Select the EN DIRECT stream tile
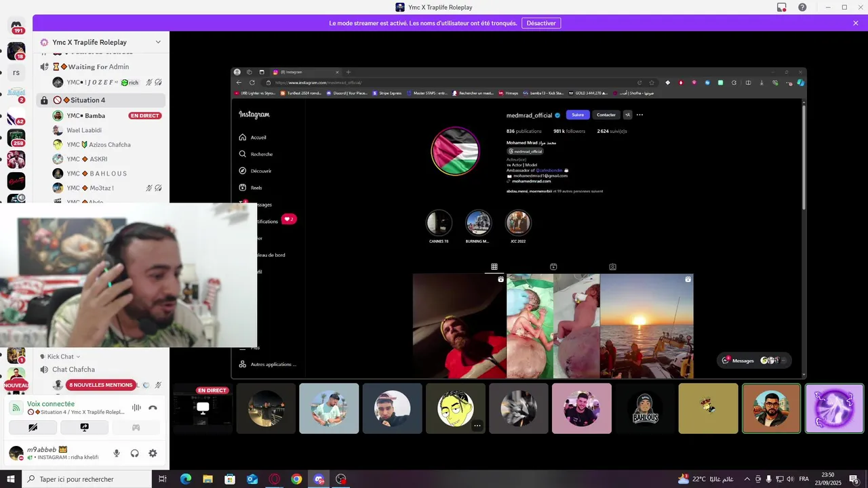The width and height of the screenshot is (868, 488). click(x=203, y=409)
